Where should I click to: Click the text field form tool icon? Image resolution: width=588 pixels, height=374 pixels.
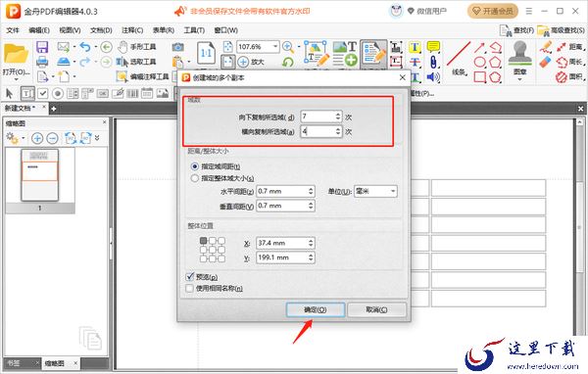coord(27,93)
